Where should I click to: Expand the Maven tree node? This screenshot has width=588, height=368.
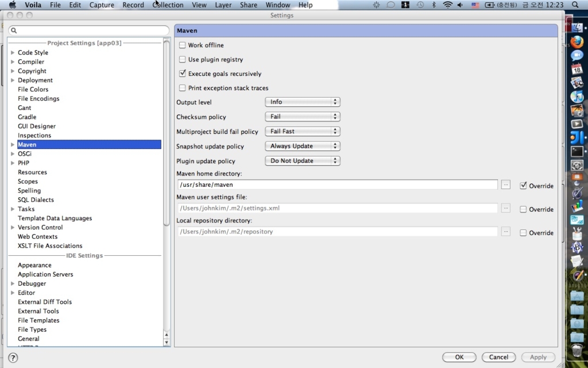[13, 144]
